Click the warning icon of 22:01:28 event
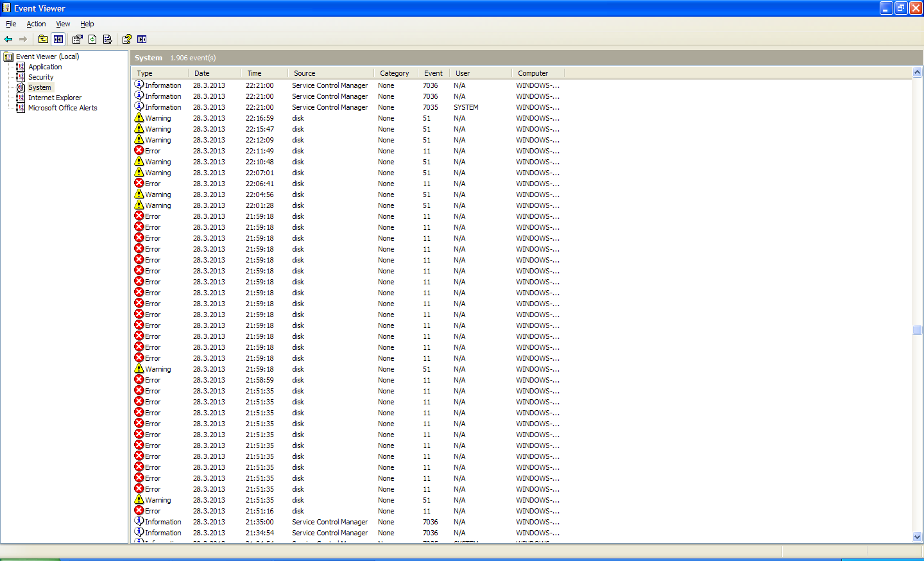Screen dimensions: 924x561 click(139, 205)
